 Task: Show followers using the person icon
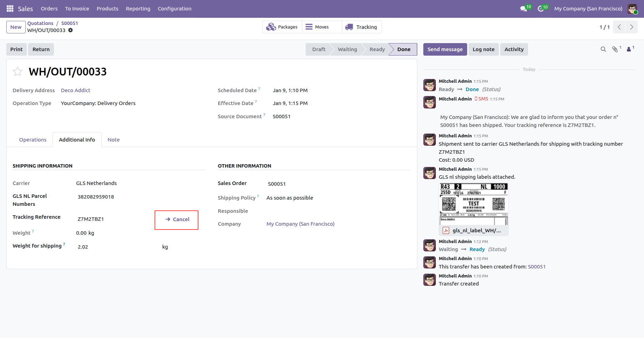coord(629,49)
